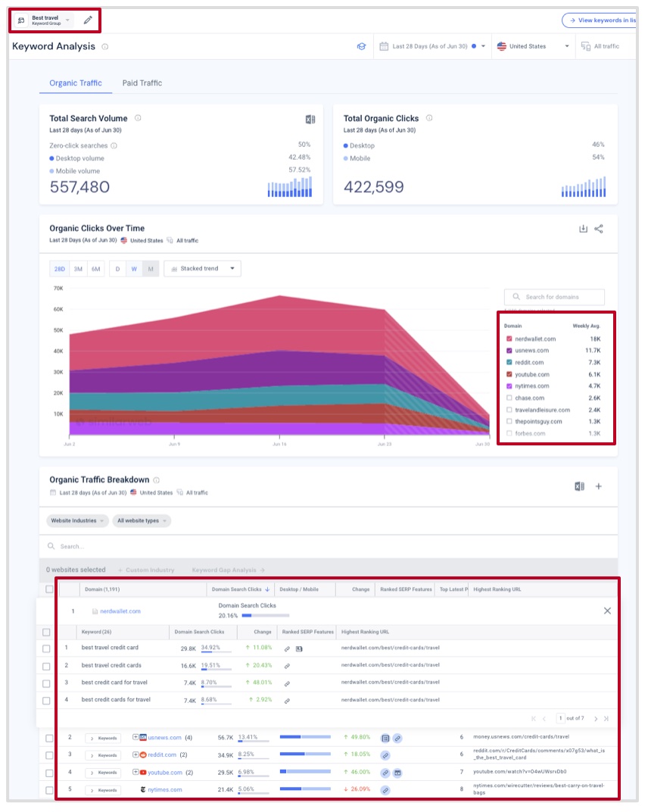Switch to the Organic Traffic tab
The width and height of the screenshot is (648, 812).
point(76,83)
